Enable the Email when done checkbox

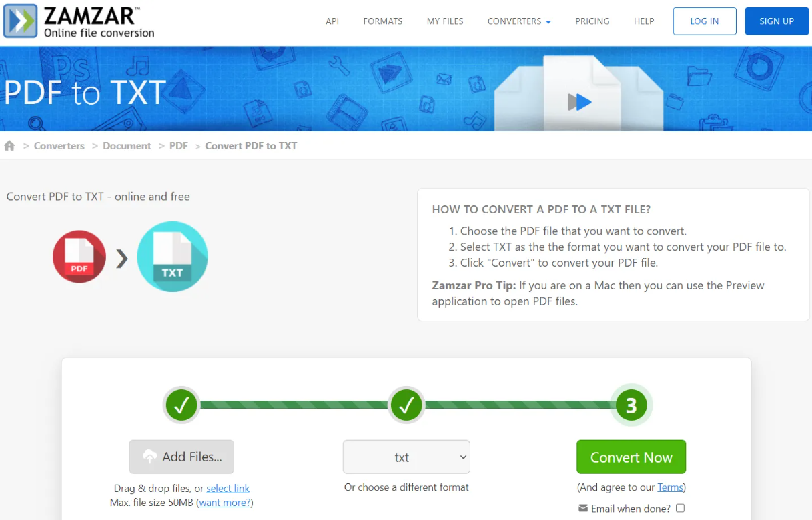pyautogui.click(x=680, y=508)
